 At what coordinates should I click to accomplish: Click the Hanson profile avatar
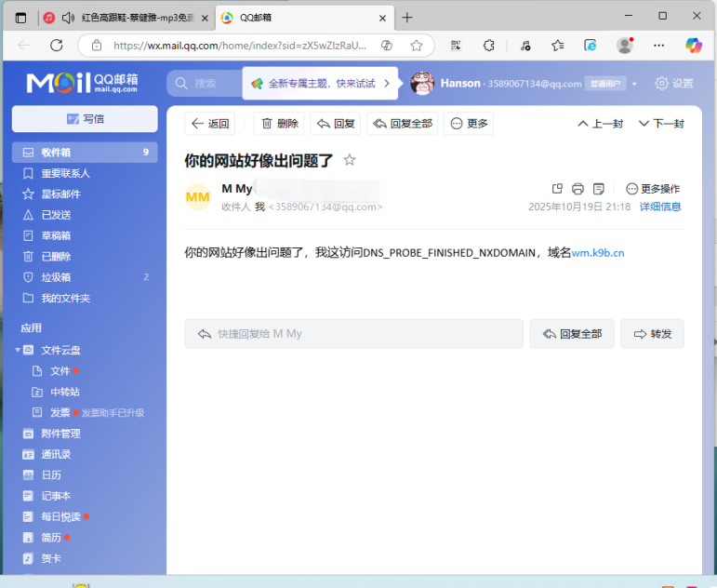tap(421, 84)
